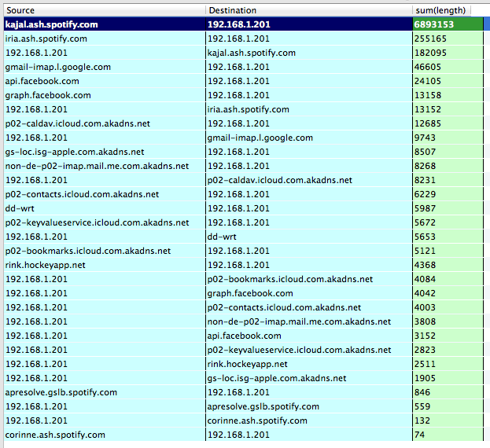Click the 5653 length value

[425, 237]
